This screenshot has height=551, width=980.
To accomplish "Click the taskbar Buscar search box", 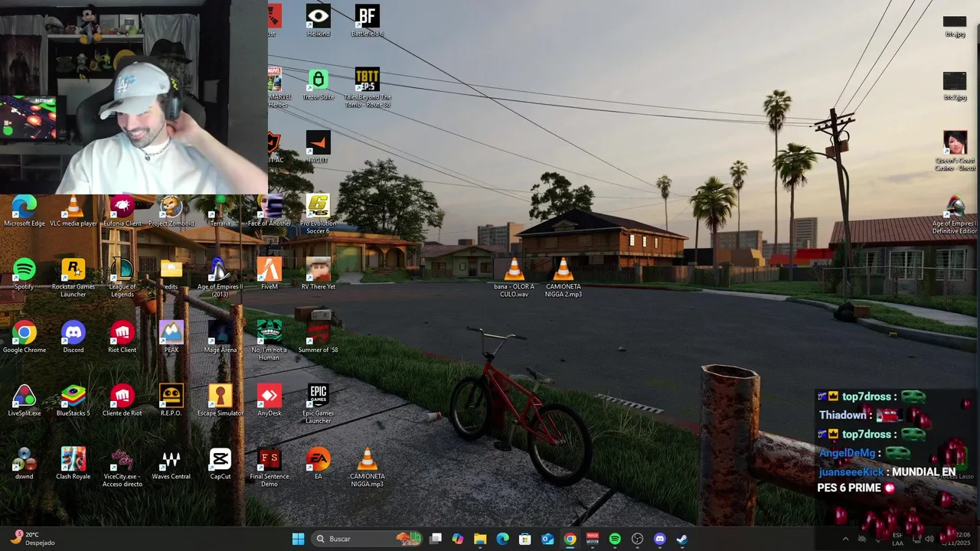I will 367,539.
